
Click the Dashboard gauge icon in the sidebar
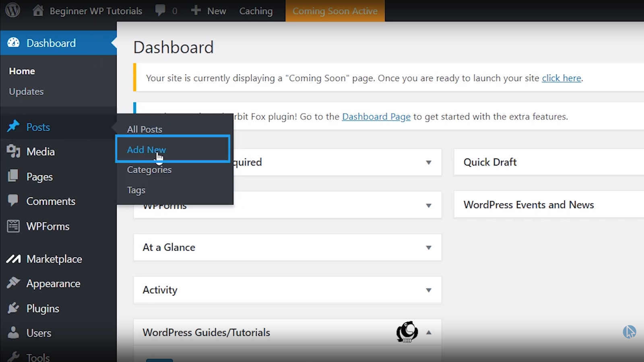13,43
